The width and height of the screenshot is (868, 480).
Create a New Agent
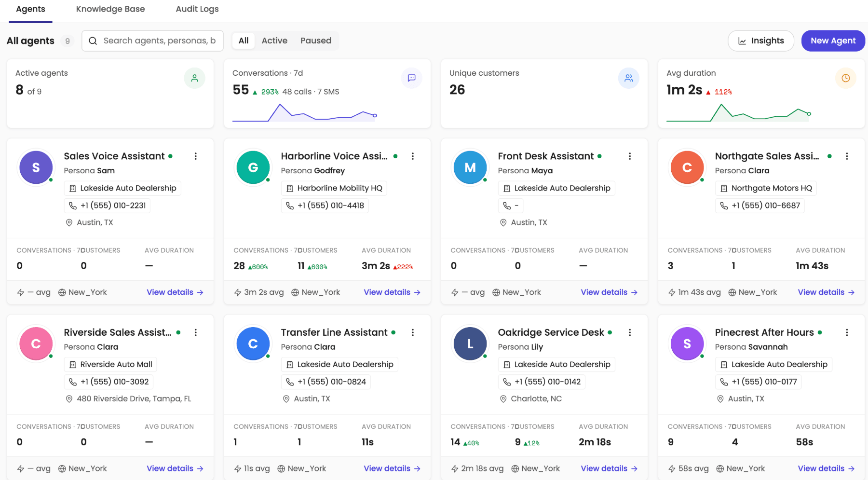pyautogui.click(x=833, y=41)
